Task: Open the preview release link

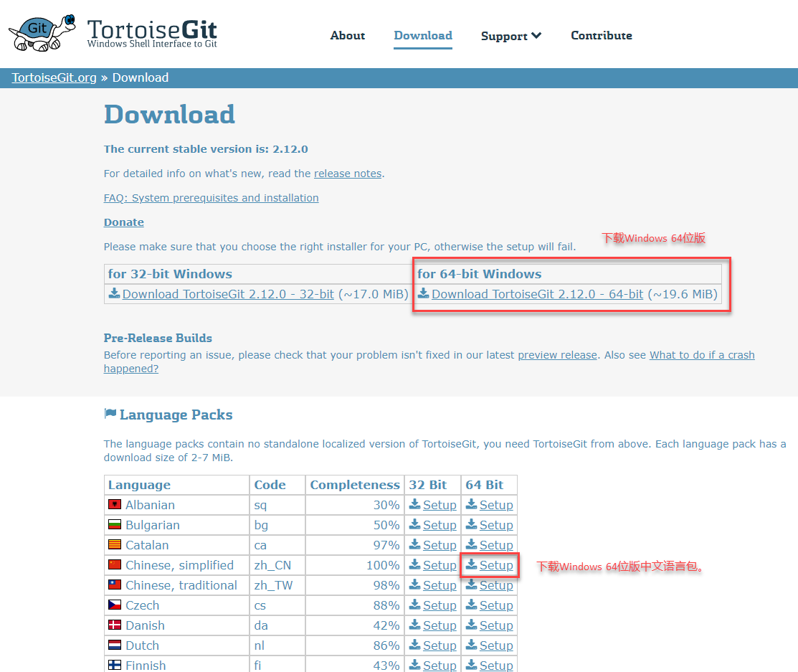Action: click(557, 355)
